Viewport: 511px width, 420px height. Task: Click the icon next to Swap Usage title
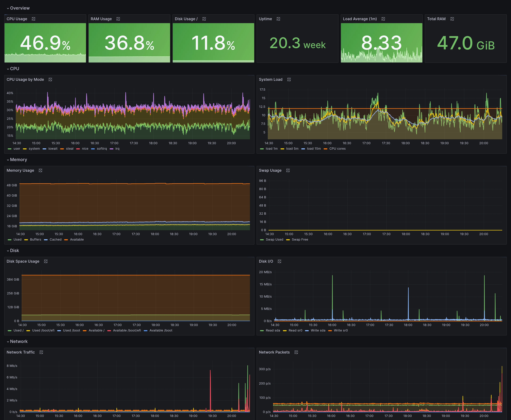(x=288, y=171)
